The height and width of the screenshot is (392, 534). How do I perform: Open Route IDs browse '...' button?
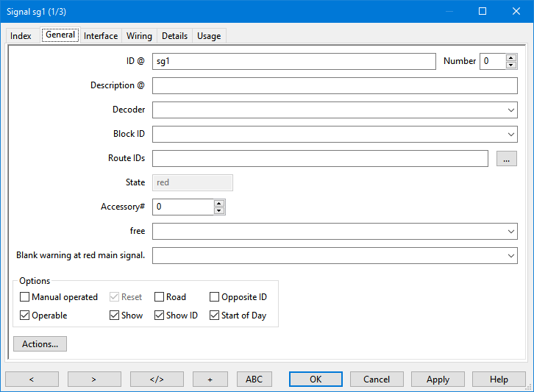(x=507, y=158)
